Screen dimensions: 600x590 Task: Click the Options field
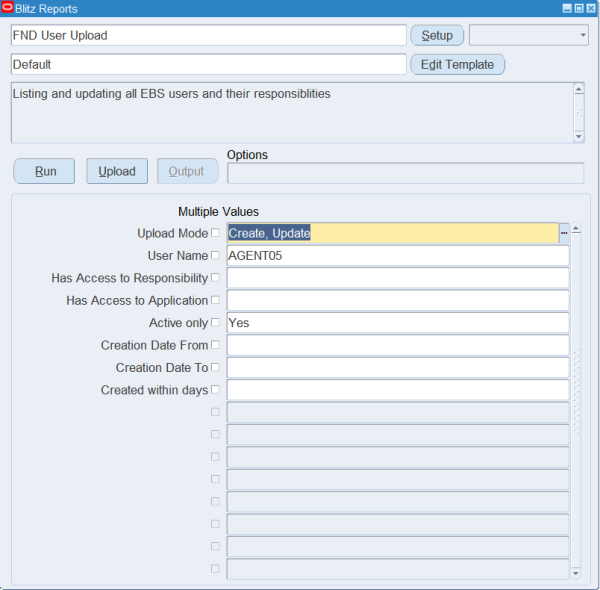pos(406,173)
